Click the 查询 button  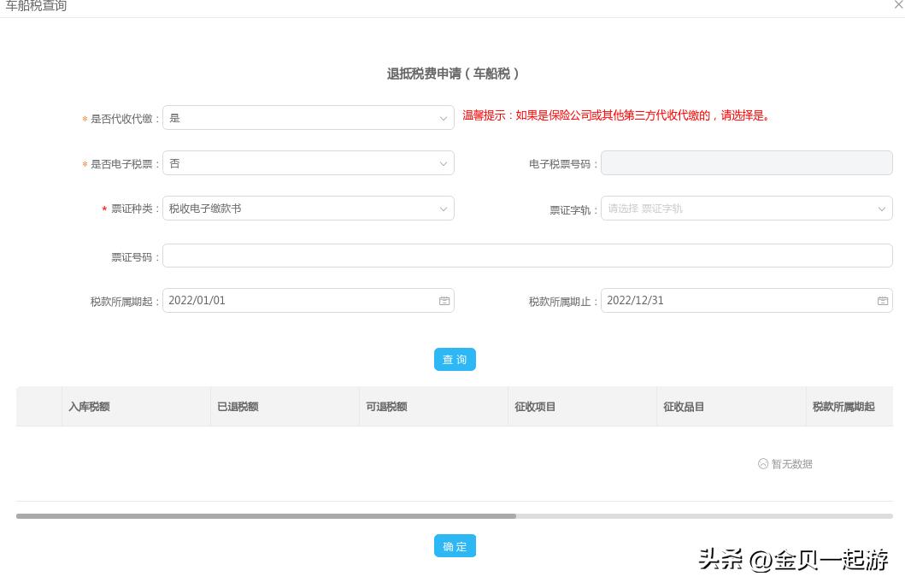(x=455, y=360)
